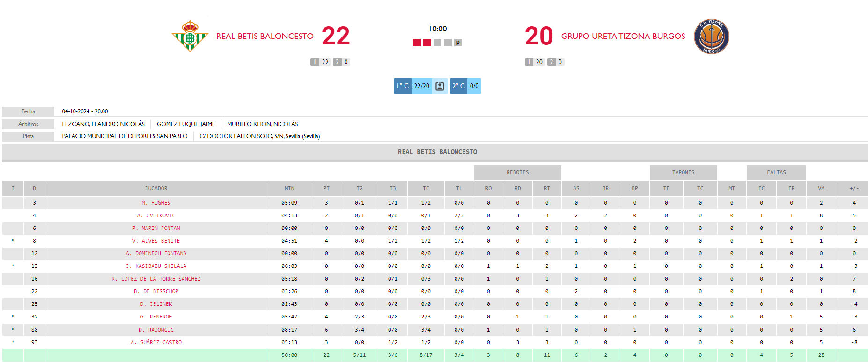
Task: Open player A. SUÁREZ CASTRO profile
Action: (156, 342)
